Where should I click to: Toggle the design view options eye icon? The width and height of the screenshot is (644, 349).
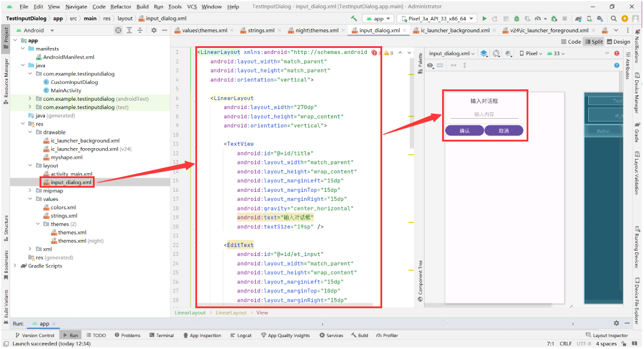click(430, 65)
